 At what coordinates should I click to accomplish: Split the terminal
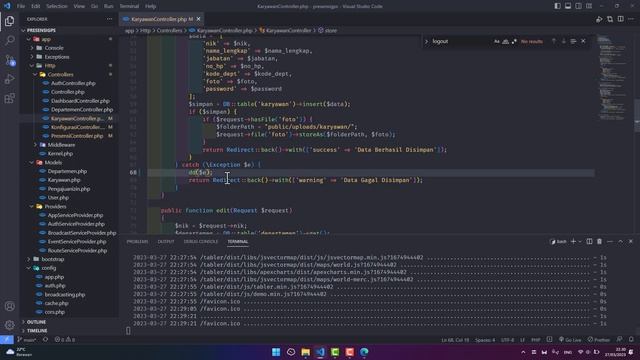click(589, 242)
